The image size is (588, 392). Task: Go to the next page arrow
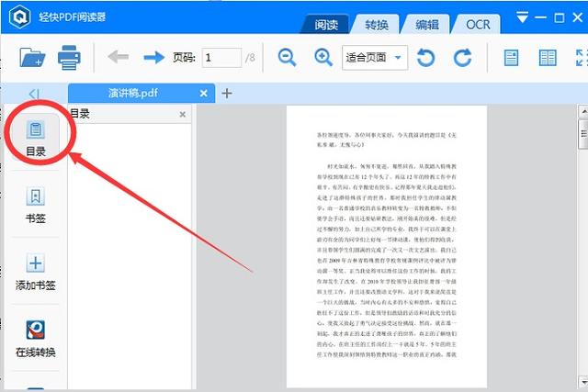pos(153,58)
